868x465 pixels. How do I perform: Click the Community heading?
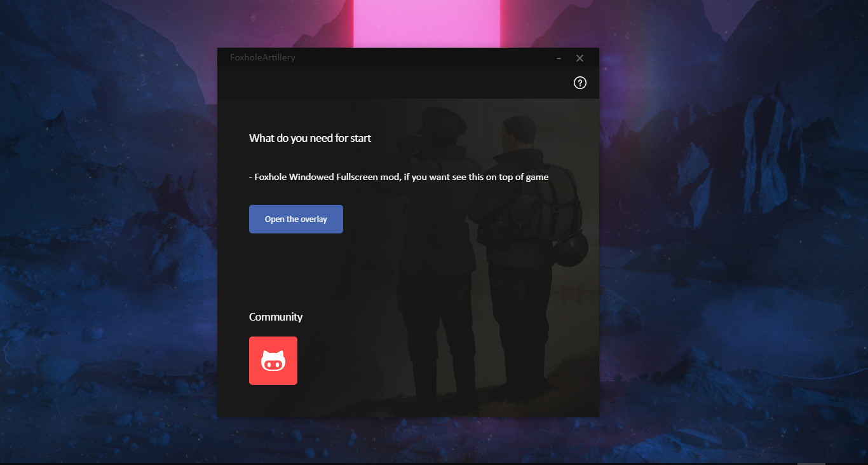click(276, 317)
